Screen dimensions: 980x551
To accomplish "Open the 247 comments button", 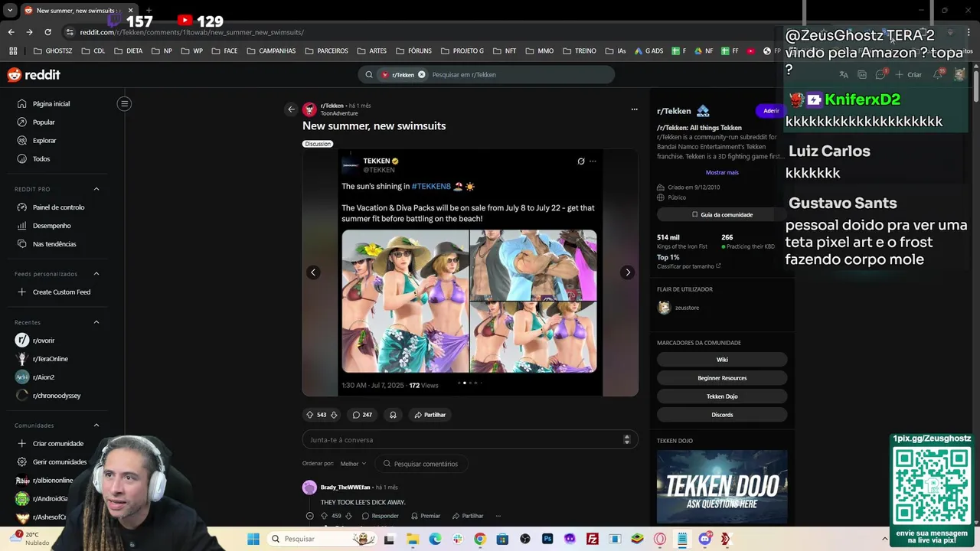I will coord(362,415).
